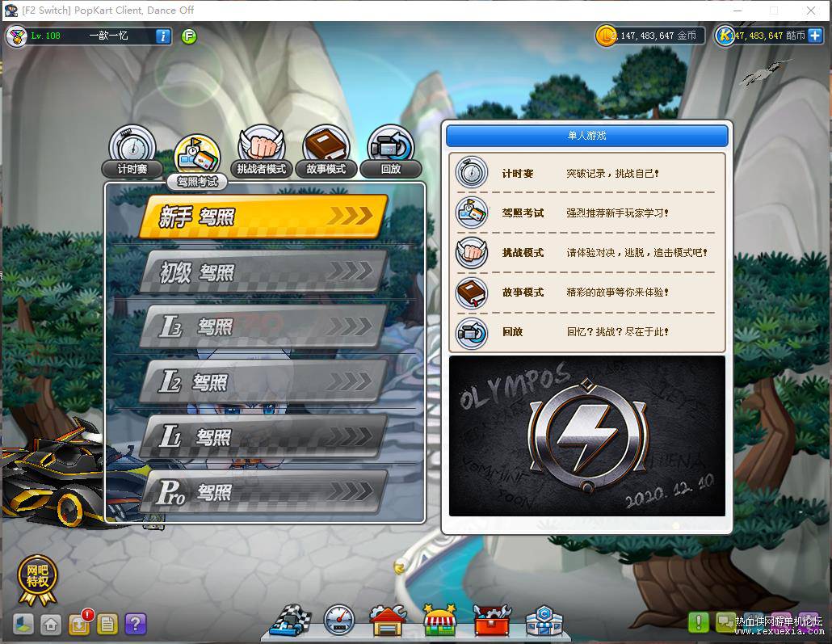The height and width of the screenshot is (644, 832).
Task: Click the green F icon
Action: (189, 36)
